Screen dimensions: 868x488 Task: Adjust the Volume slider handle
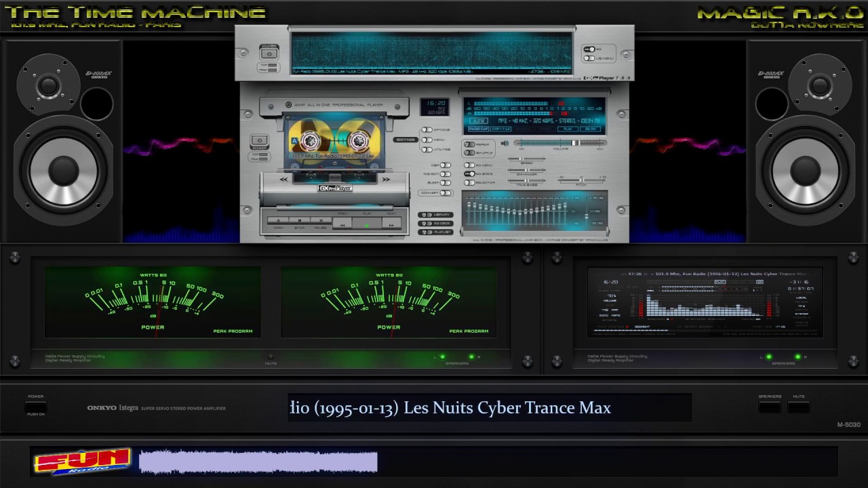[575, 143]
